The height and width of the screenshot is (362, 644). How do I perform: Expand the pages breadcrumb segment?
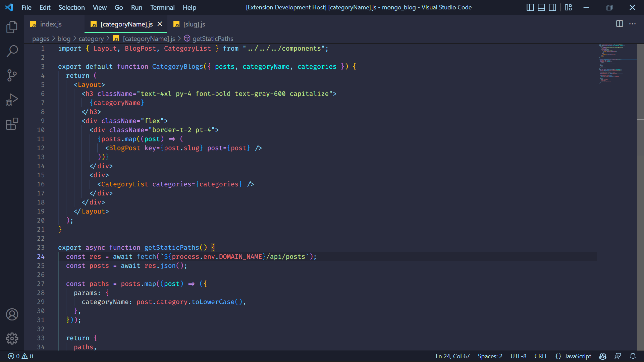coord(41,39)
